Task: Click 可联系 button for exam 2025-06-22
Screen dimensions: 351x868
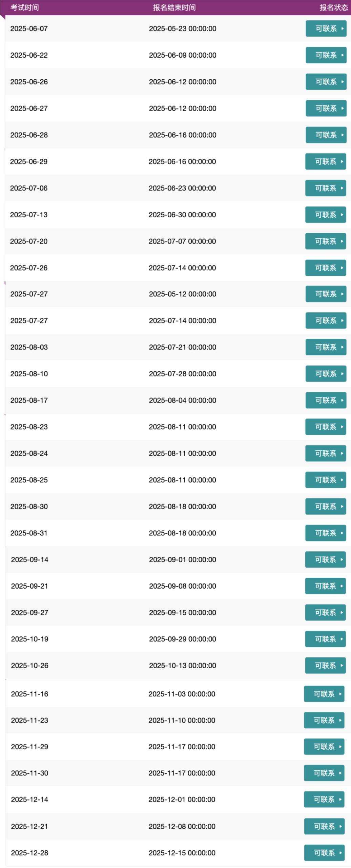Action: coord(326,55)
